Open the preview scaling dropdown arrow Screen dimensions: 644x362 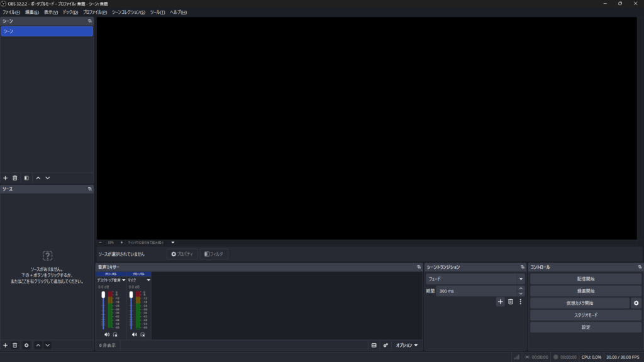tap(173, 243)
